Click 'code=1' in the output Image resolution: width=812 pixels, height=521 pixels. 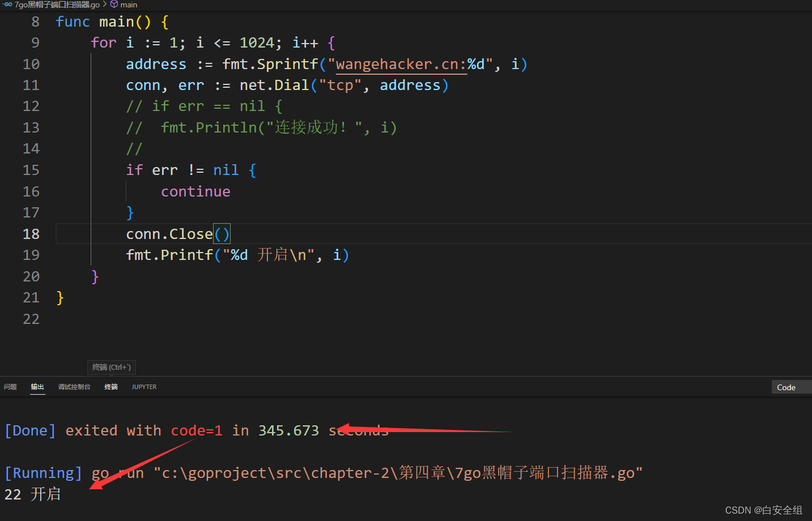click(197, 430)
